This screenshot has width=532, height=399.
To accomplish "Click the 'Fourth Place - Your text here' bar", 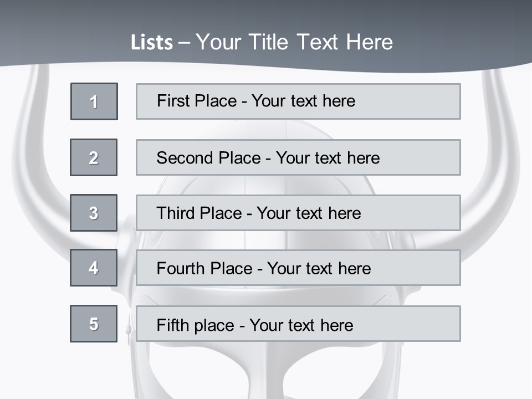I will click(x=298, y=268).
